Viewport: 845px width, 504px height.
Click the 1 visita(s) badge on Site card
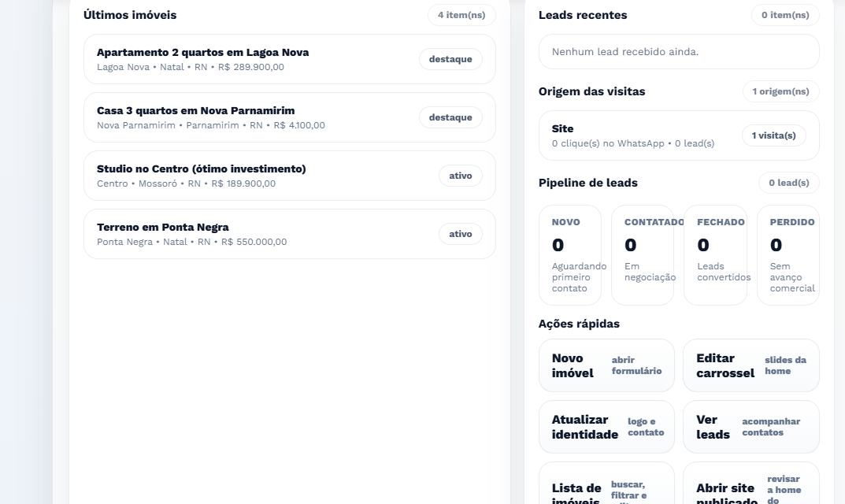(x=774, y=135)
